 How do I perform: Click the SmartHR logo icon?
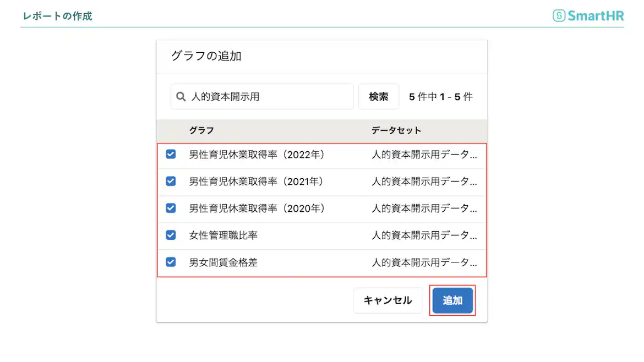point(558,15)
